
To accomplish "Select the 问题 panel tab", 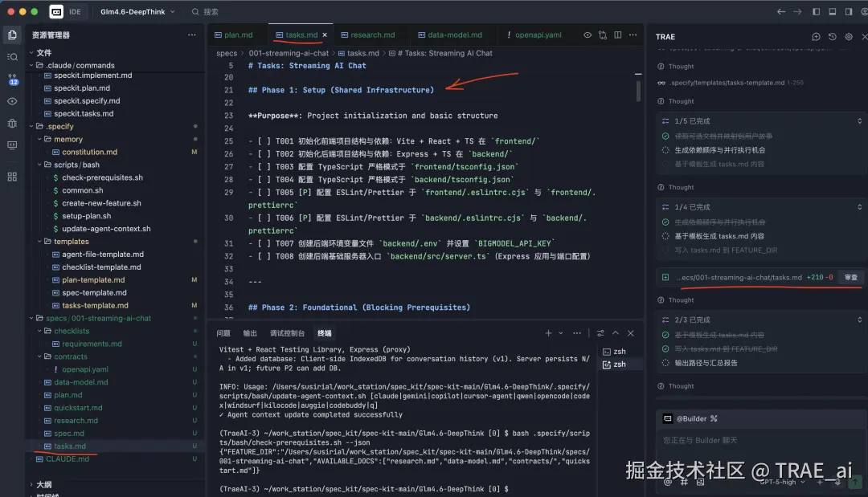I will tap(223, 333).
